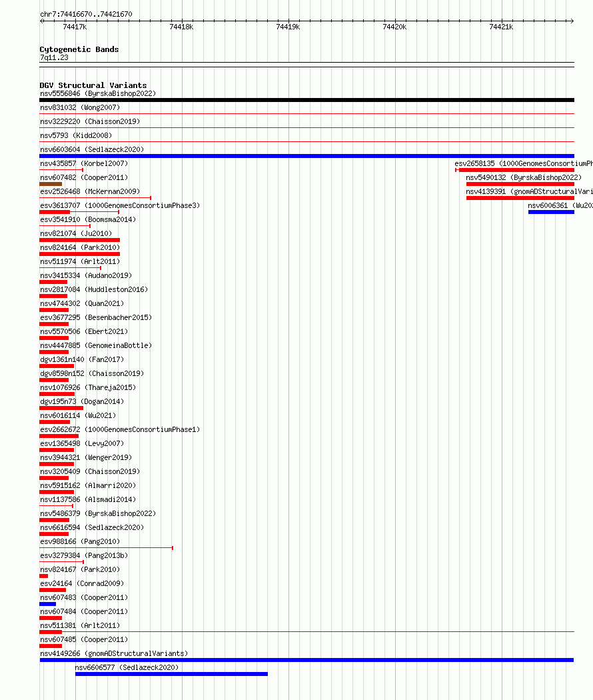This screenshot has height=700, width=593.
Task: Open nsv6006361 (Wu20) variant label
Action: pos(560,205)
